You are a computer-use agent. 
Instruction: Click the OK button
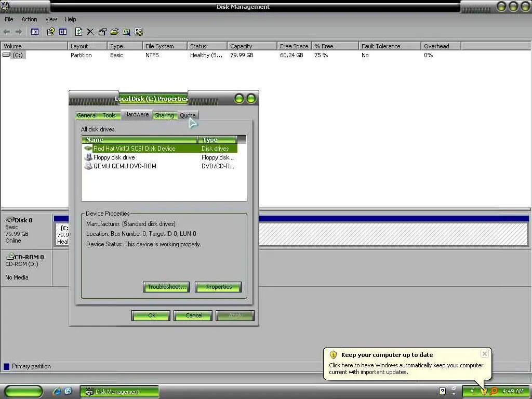coord(151,315)
